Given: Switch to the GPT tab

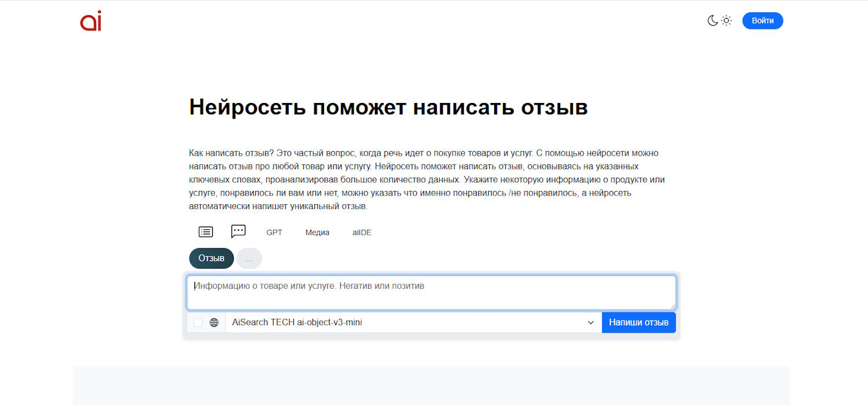Looking at the screenshot, I should pyautogui.click(x=274, y=233).
